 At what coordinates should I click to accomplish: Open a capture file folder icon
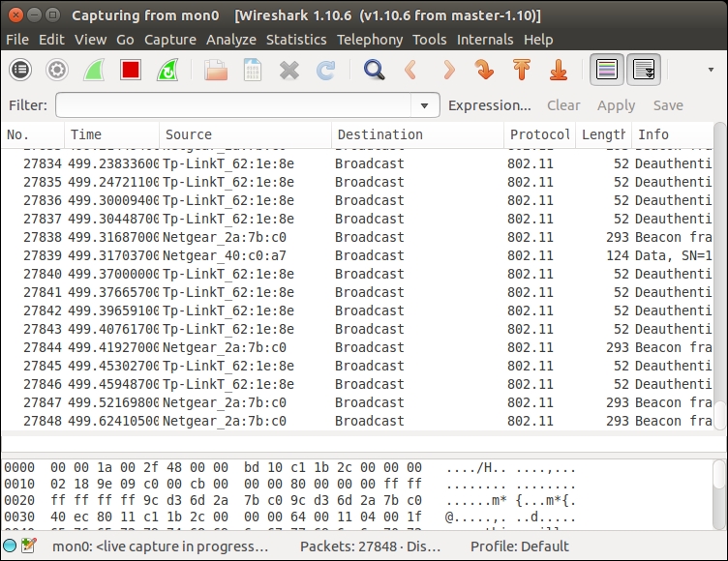216,70
